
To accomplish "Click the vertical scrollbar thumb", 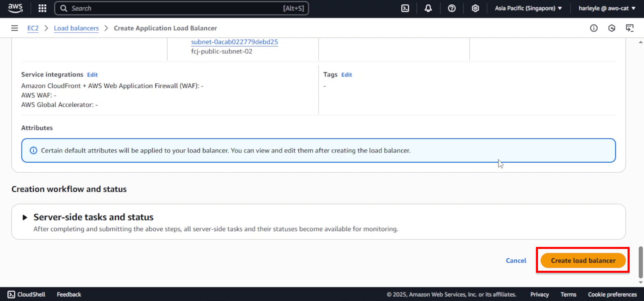I will 641,262.
